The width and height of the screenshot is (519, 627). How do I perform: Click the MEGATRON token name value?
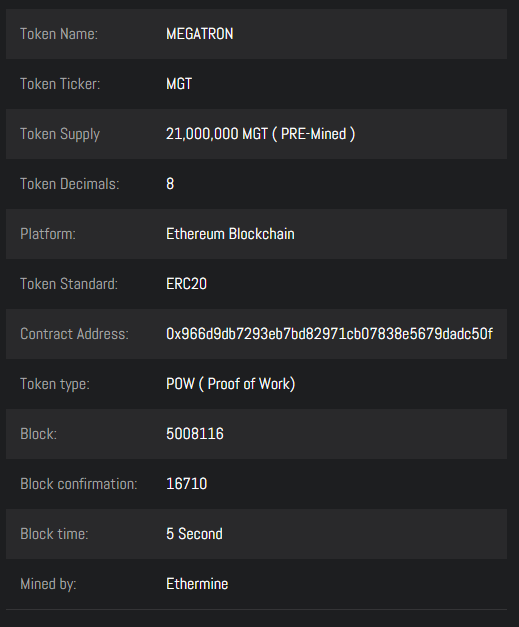[x=200, y=34]
